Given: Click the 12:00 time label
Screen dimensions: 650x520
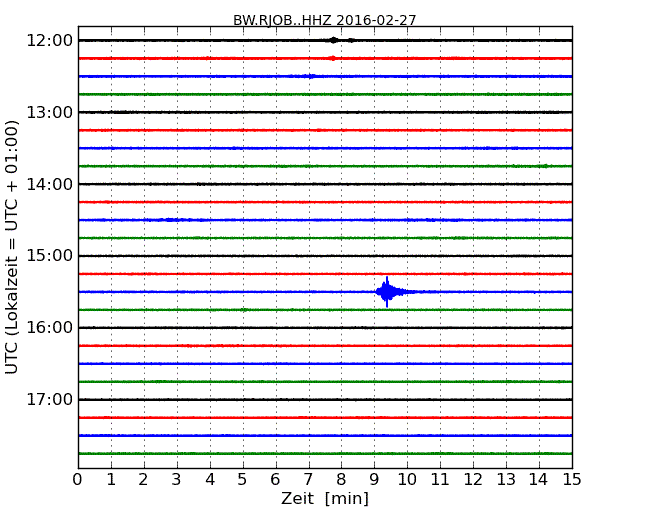Looking at the screenshot, I should 49,41.
